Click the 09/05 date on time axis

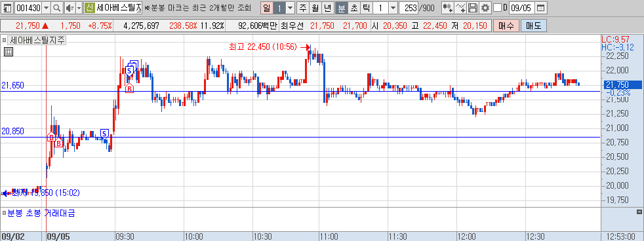click(59, 236)
